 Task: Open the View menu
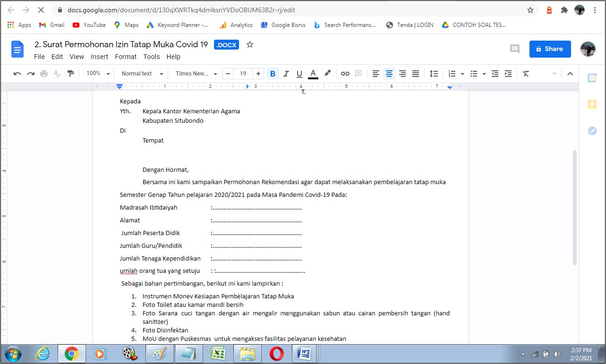click(x=77, y=57)
